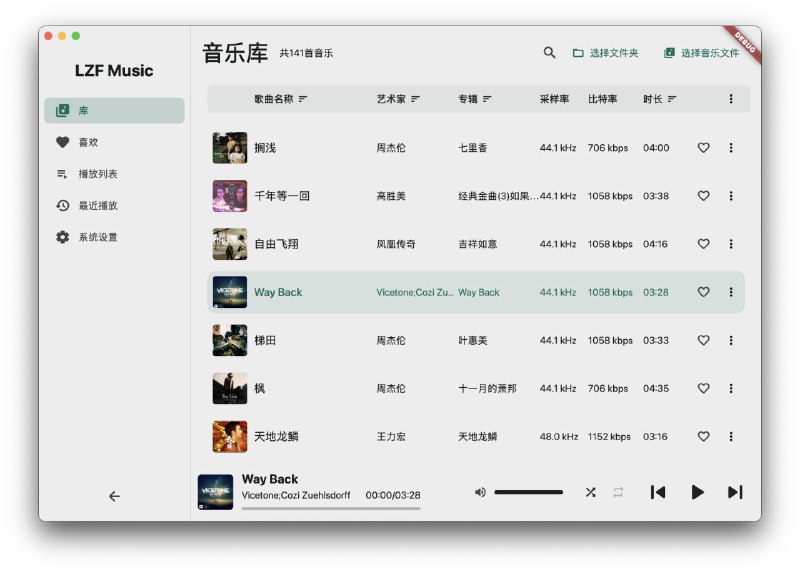Image resolution: width=800 pixels, height=572 pixels.
Task: Skip to the next track
Action: [x=735, y=492]
